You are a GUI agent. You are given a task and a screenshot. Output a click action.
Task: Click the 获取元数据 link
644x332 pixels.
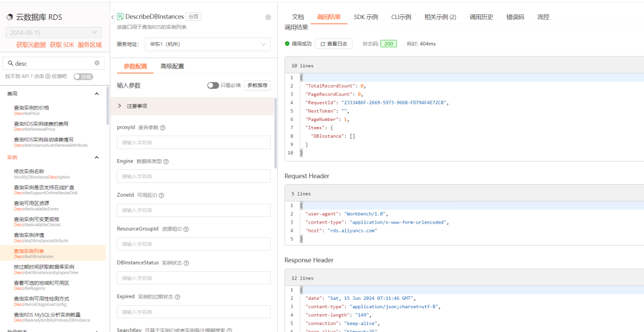(x=31, y=45)
